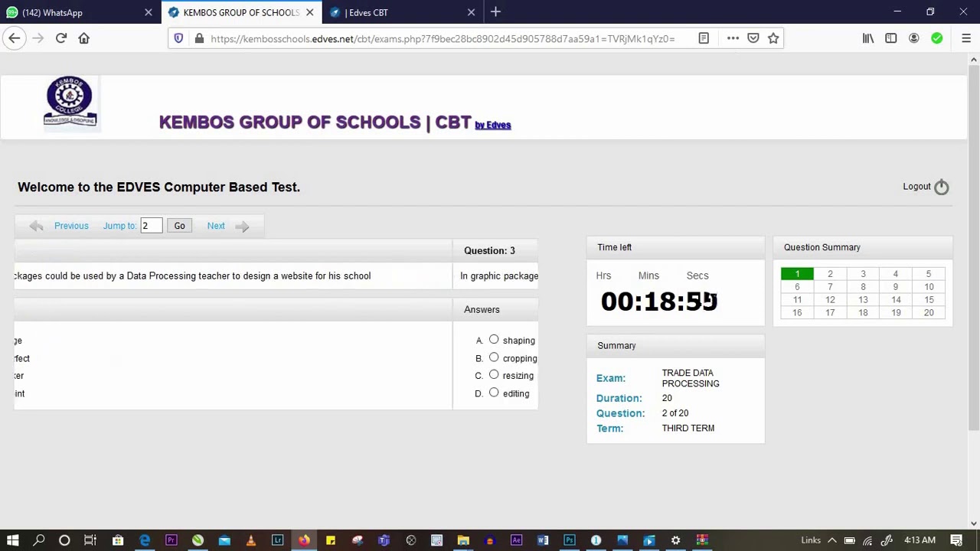Open the Firefox hamburger menu

(x=966, y=38)
